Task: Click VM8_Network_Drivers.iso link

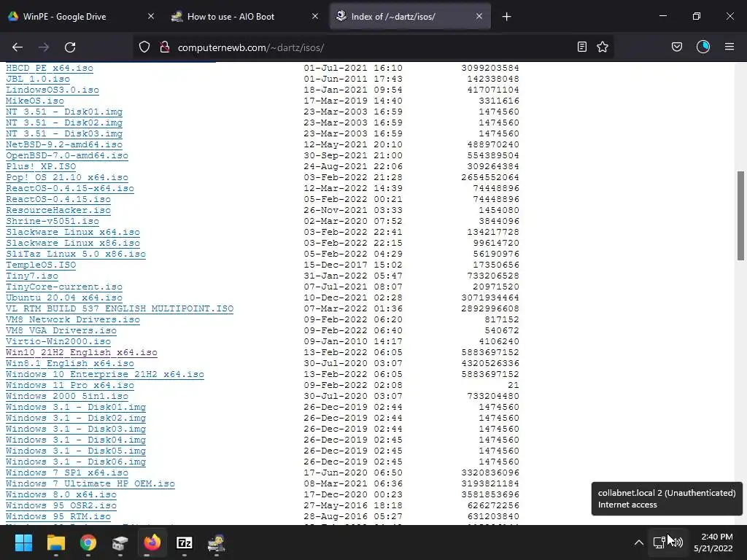Action: point(73,320)
